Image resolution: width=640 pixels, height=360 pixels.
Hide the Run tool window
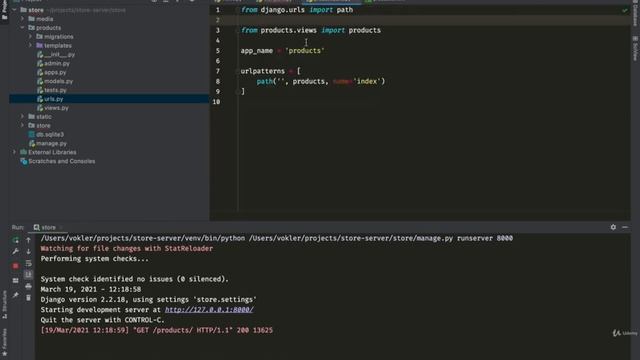point(625,227)
